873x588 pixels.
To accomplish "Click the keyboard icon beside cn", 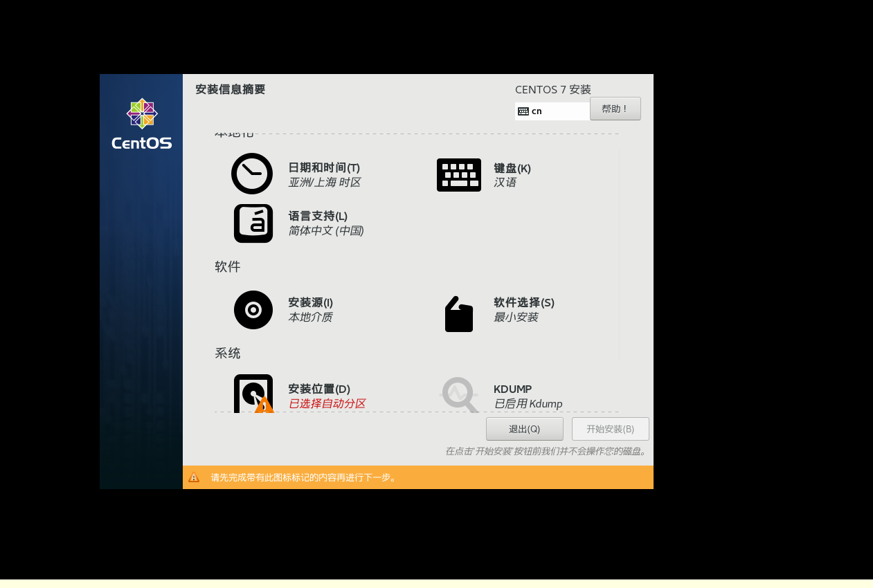I will [523, 111].
